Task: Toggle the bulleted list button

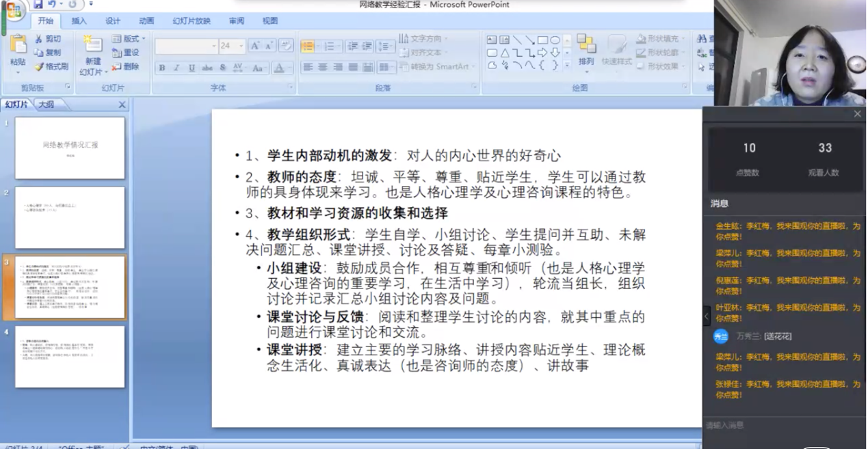Action: [x=308, y=46]
